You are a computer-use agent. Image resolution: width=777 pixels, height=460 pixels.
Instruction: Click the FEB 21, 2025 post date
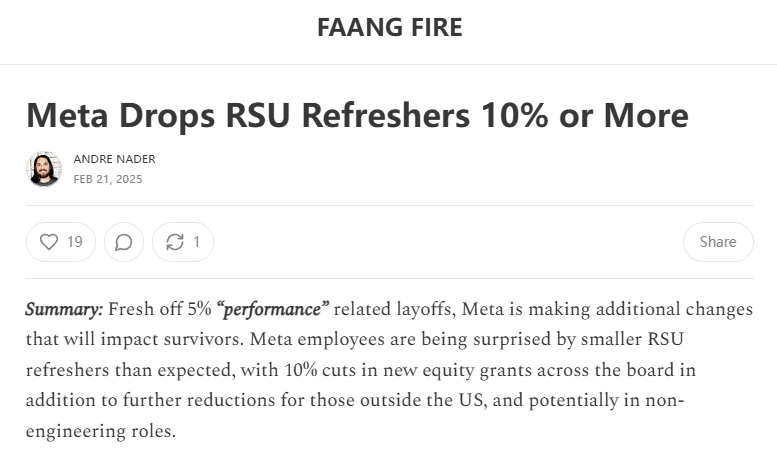(x=108, y=179)
